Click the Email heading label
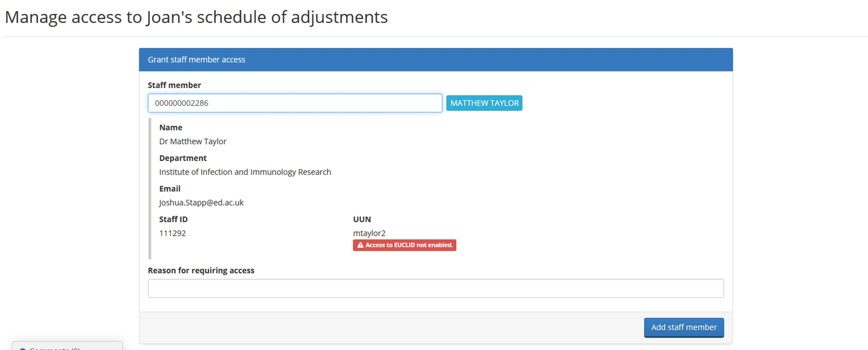The image size is (868, 350). click(x=170, y=189)
